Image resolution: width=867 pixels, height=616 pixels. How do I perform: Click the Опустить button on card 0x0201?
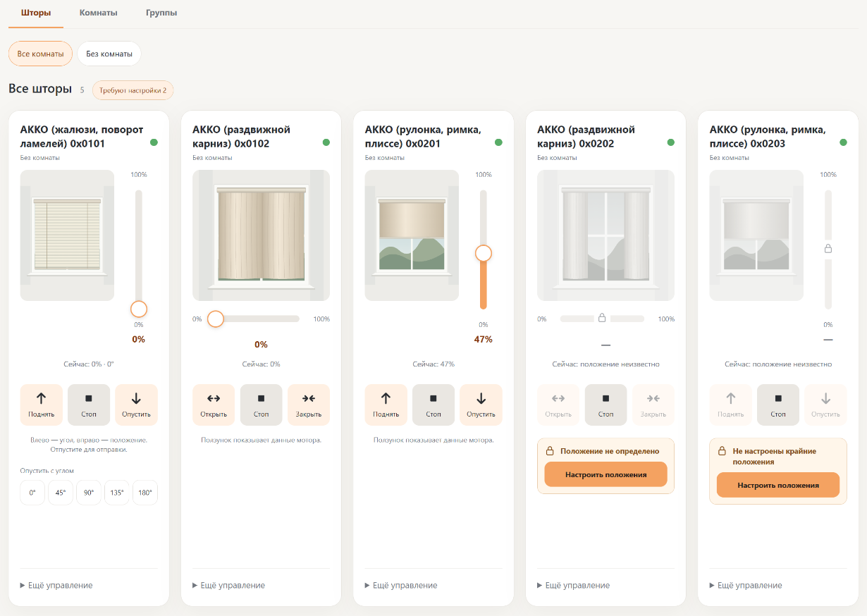tap(481, 405)
